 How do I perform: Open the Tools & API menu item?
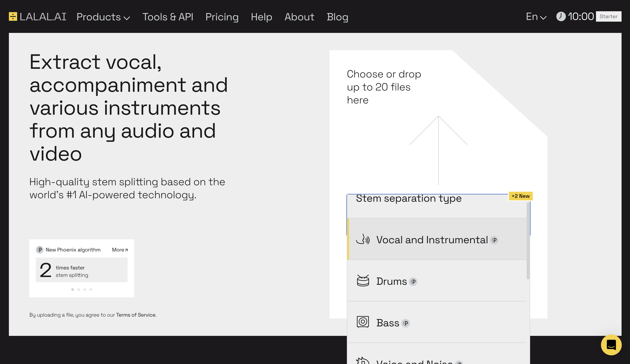point(168,16)
